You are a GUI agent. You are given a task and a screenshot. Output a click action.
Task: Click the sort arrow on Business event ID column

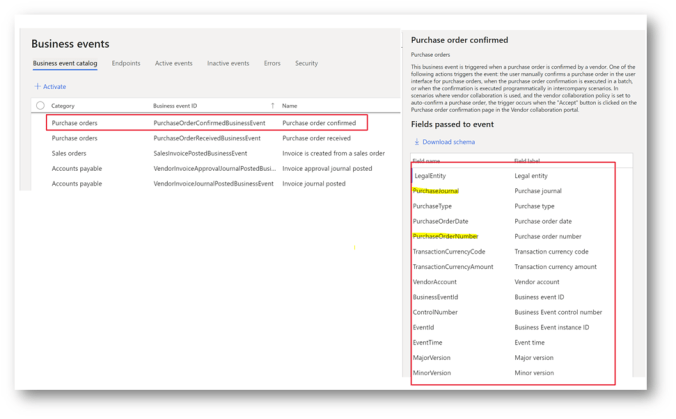(273, 105)
